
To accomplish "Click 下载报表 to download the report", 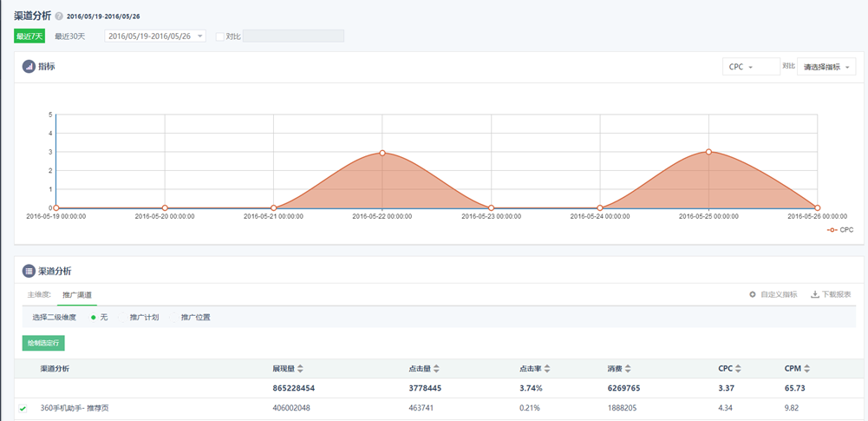I will point(831,295).
